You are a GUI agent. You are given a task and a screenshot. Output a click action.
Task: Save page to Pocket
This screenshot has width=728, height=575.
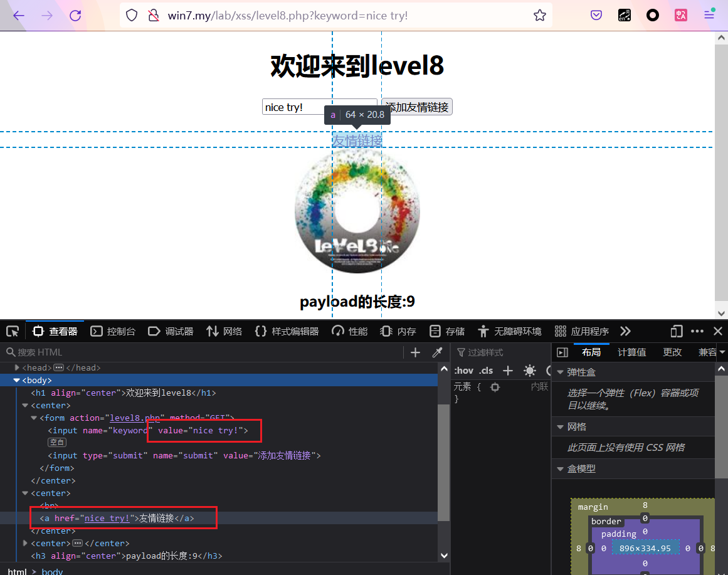(596, 14)
